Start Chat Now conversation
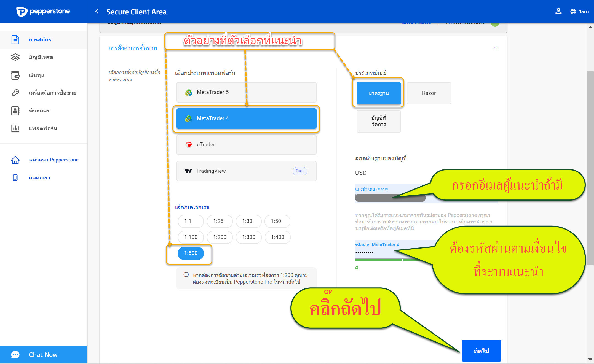Image resolution: width=594 pixels, height=364 pixels. [44, 355]
